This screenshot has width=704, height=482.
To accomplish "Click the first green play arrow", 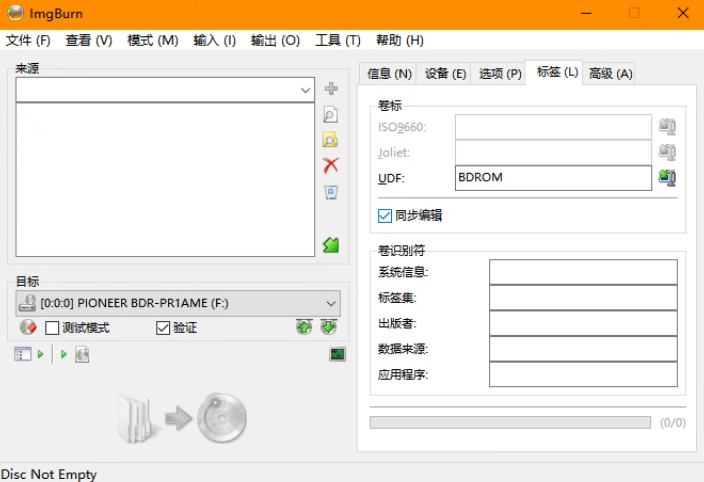I will click(x=40, y=354).
